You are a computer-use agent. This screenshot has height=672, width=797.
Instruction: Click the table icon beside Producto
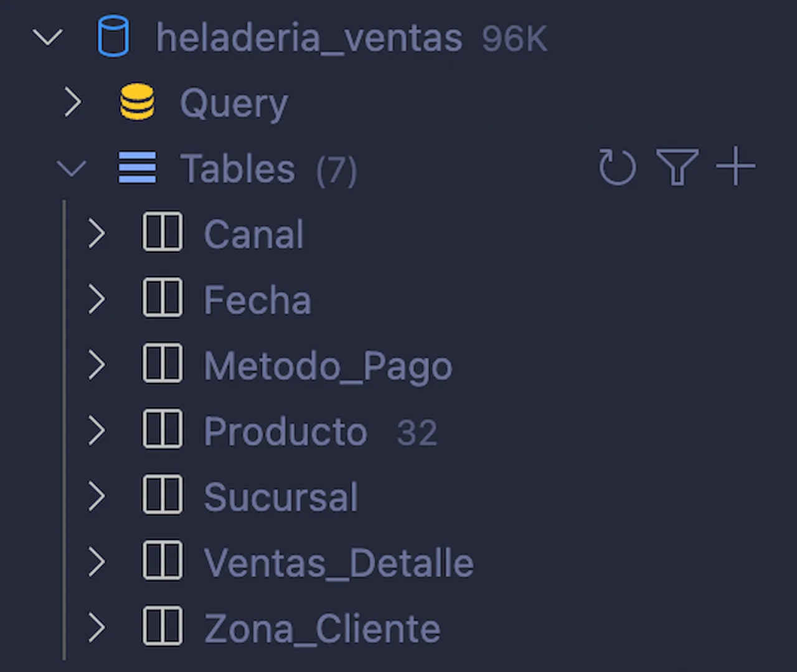tap(162, 430)
